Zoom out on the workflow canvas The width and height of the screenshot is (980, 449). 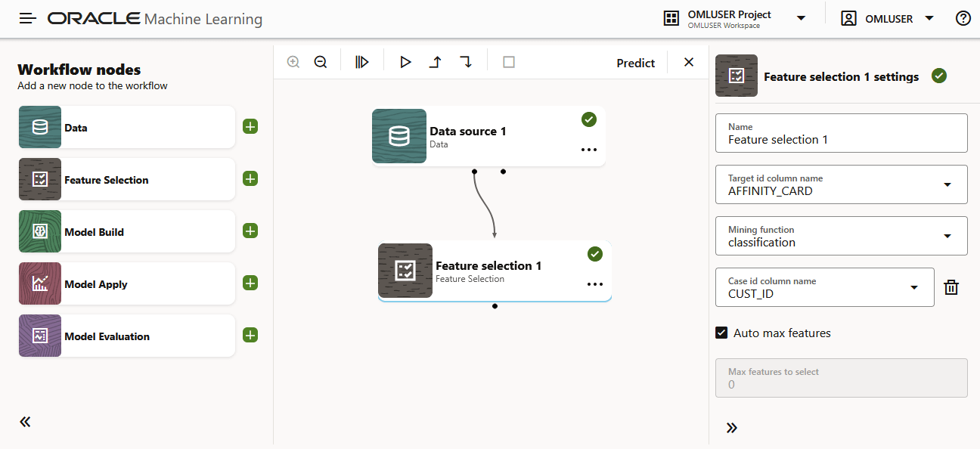tap(321, 62)
